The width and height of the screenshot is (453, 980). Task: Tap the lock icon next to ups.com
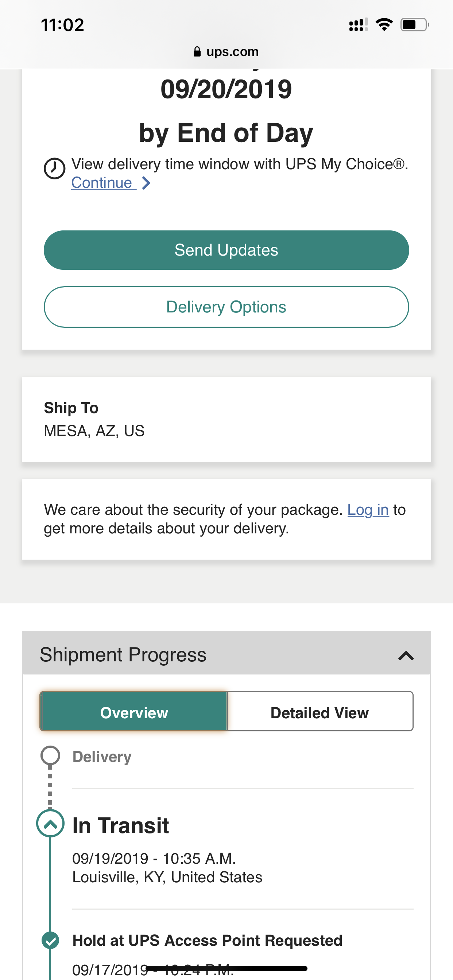point(197,51)
